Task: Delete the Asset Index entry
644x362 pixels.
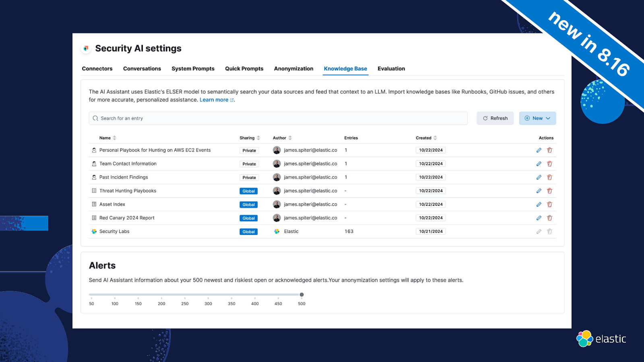Action: pos(549,204)
